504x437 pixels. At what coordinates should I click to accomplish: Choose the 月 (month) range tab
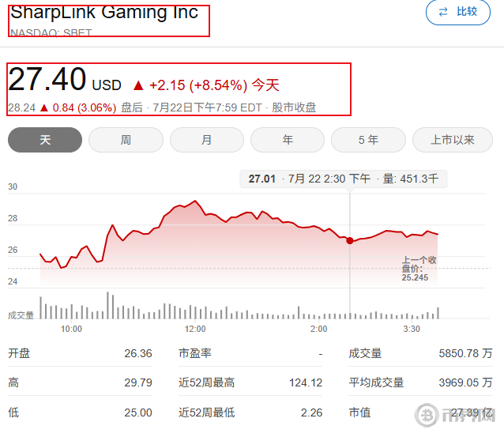(206, 140)
